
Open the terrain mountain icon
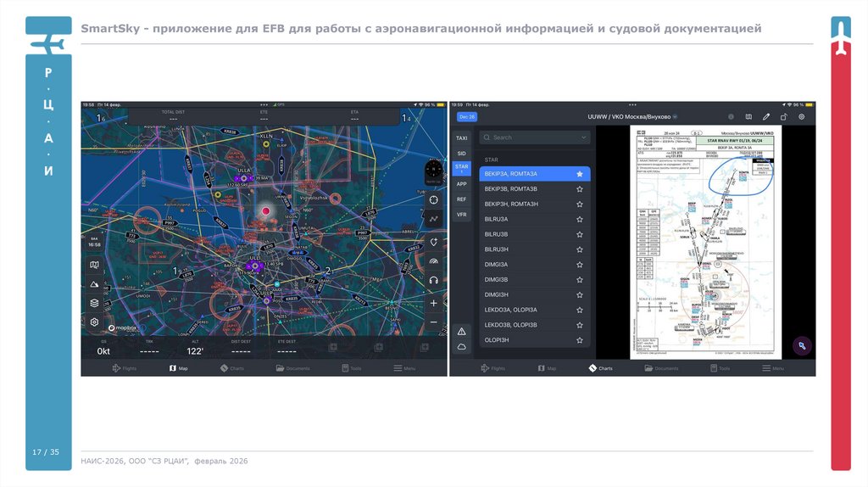click(95, 284)
